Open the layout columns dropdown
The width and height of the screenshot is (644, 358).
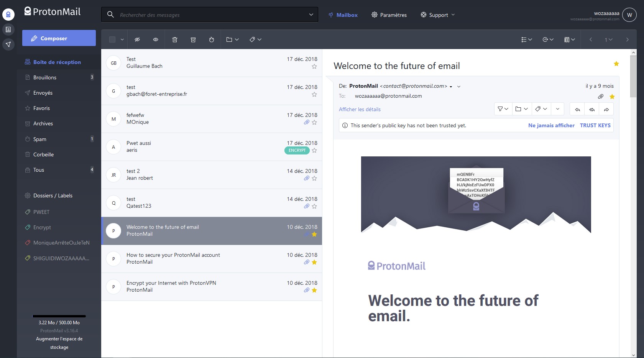[570, 39]
